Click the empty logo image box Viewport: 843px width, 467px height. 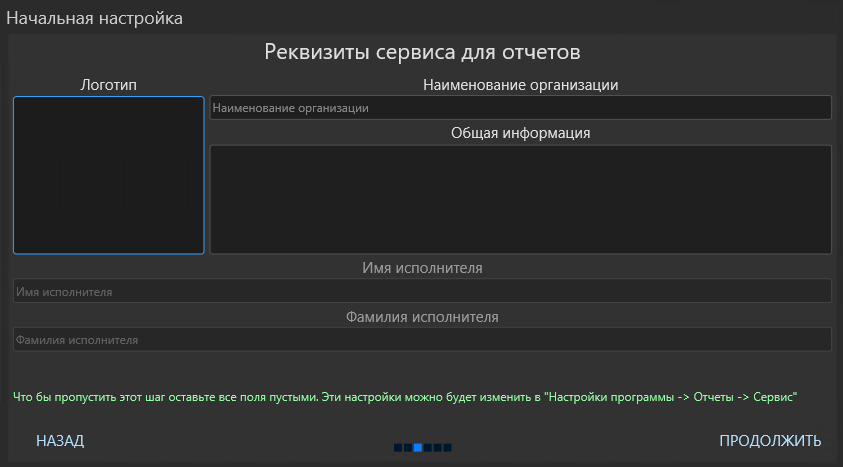coord(109,175)
